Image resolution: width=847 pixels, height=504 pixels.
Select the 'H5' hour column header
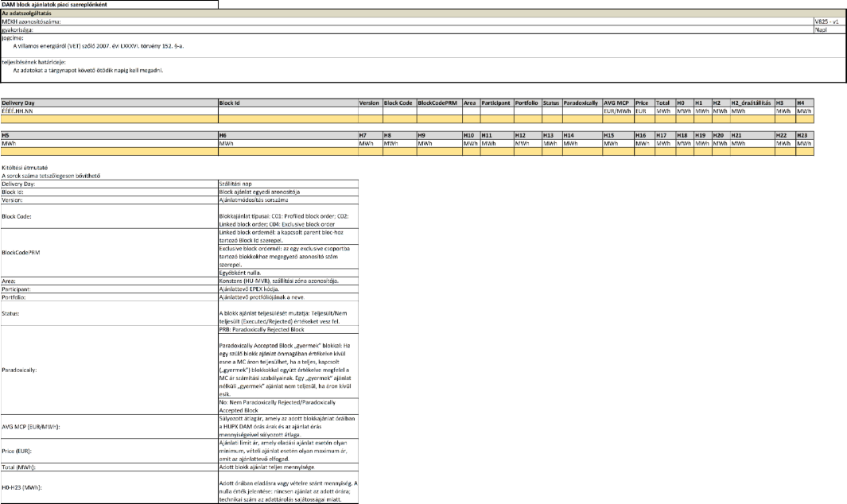tap(109, 135)
